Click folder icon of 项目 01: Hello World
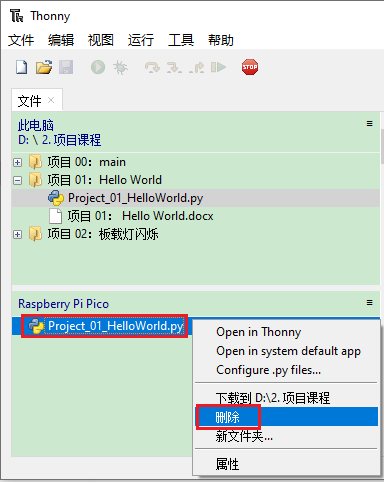385x483 pixels. tap(35, 180)
